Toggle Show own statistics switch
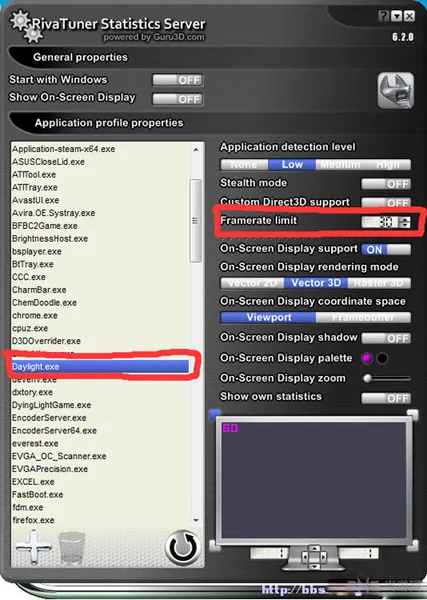 click(x=386, y=398)
